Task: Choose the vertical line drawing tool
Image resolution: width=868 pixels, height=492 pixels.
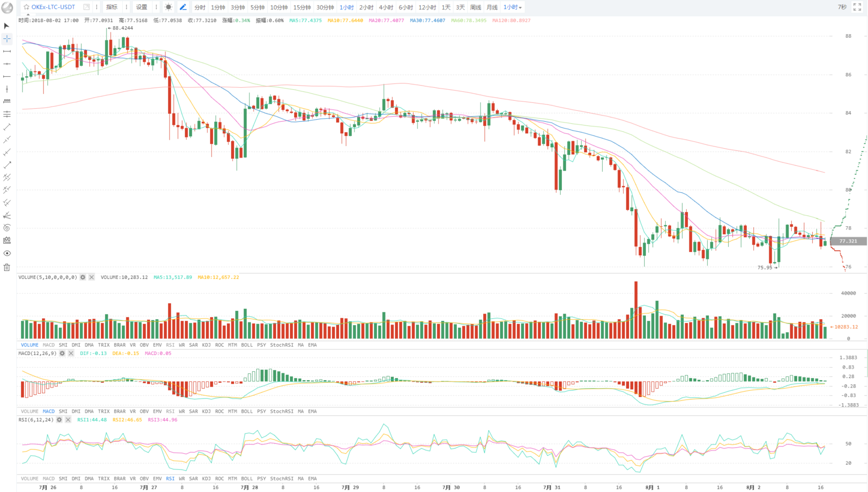Action: (x=7, y=89)
